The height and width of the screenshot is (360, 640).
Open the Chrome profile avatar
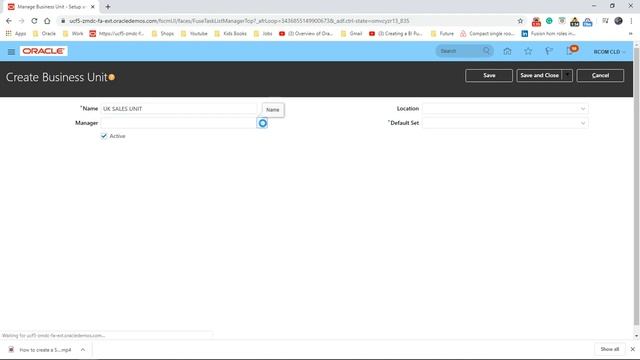coord(618,21)
